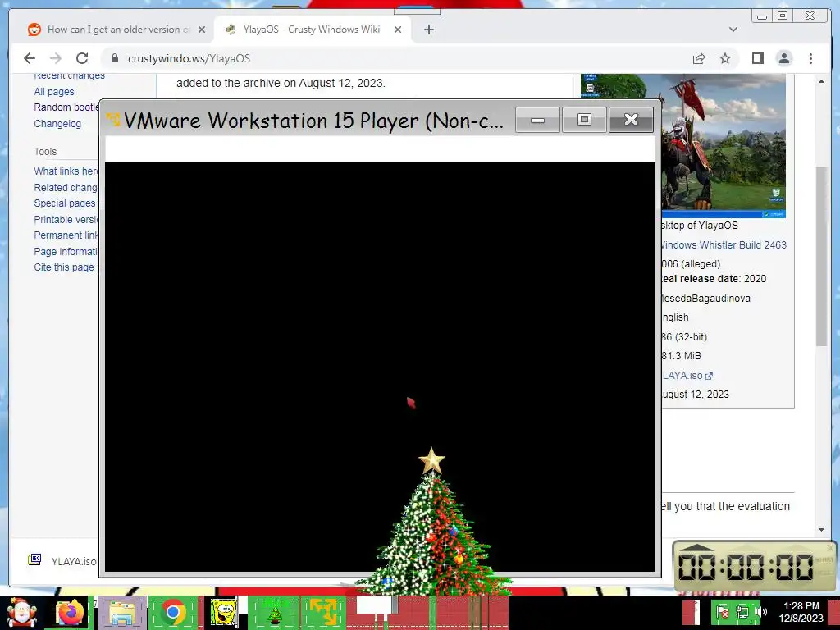Image resolution: width=840 pixels, height=630 pixels.
Task: Click the gold star atop the Christmas tree
Action: point(431,461)
